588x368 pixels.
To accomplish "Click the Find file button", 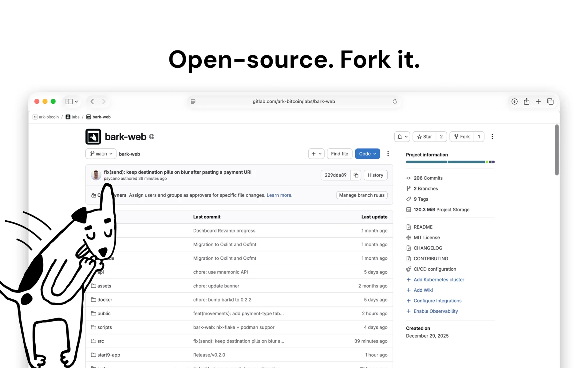I will tap(339, 154).
